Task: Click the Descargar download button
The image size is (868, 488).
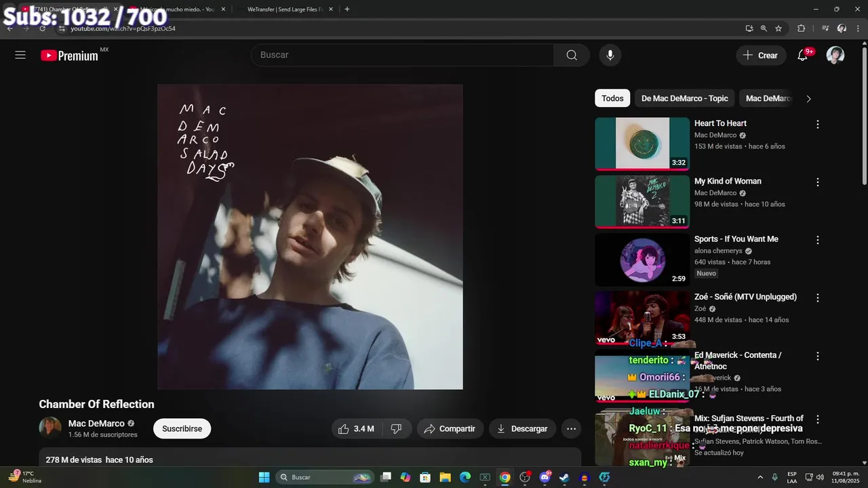Action: point(522,428)
